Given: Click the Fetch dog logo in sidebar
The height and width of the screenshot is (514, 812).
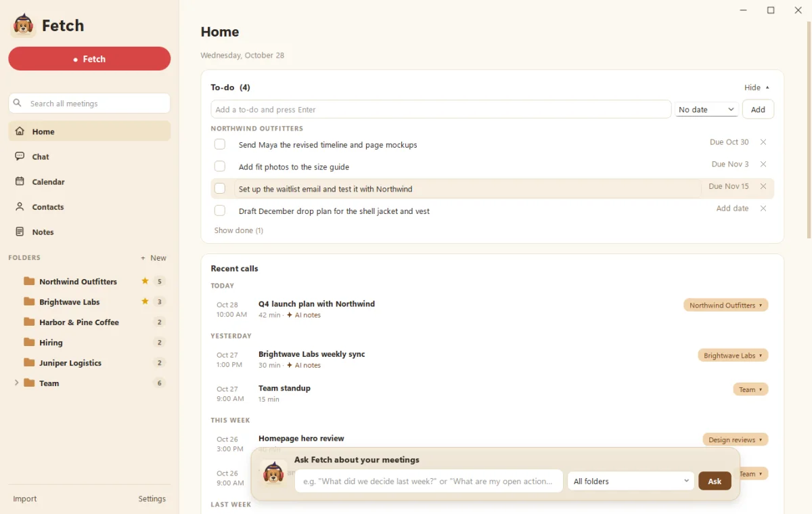Looking at the screenshot, I should [x=24, y=25].
